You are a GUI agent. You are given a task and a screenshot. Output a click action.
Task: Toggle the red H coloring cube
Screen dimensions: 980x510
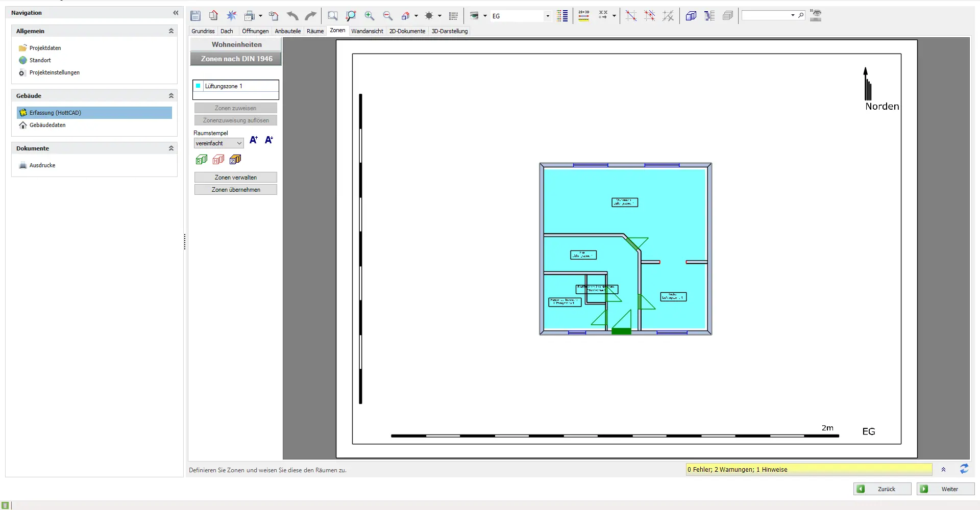[x=218, y=160]
